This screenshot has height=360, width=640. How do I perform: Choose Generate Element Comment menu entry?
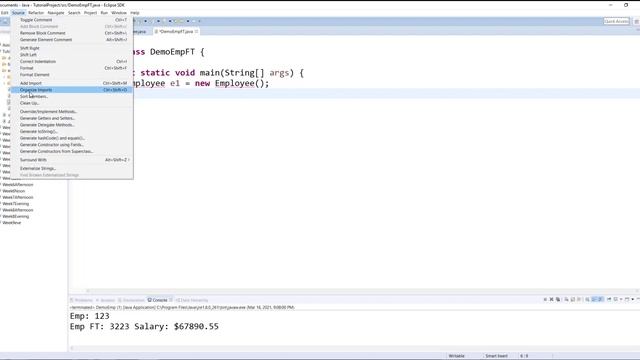point(71,40)
